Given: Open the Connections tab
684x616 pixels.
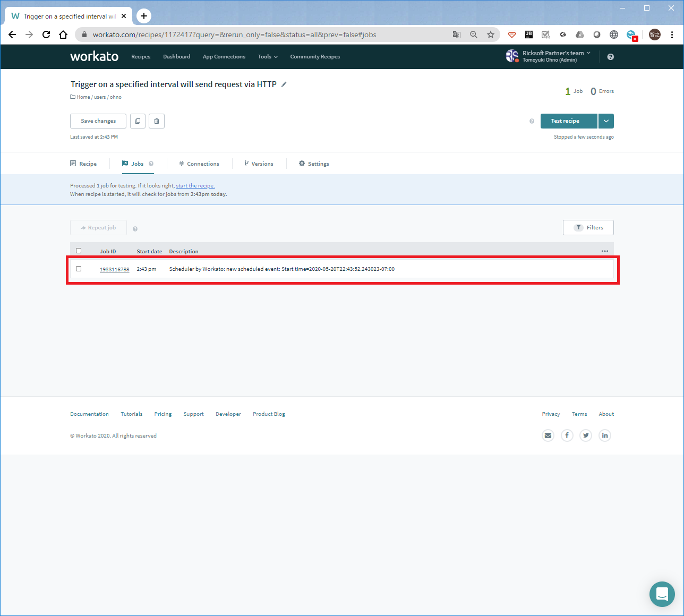Looking at the screenshot, I should click(x=199, y=164).
